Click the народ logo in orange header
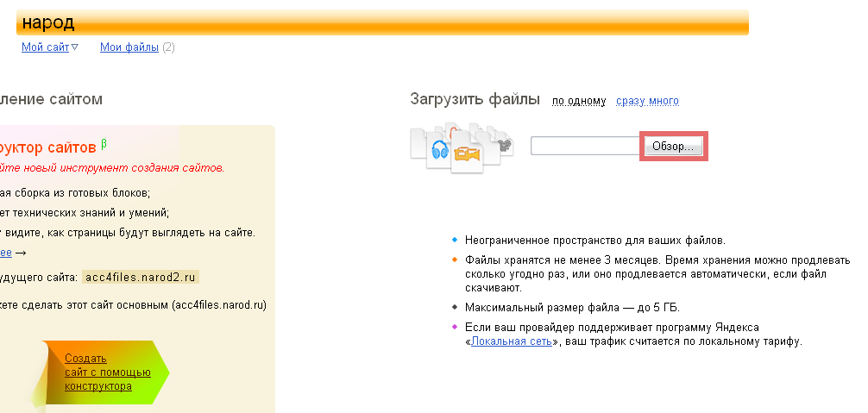Screen dimensions: 868x413 [48, 22]
